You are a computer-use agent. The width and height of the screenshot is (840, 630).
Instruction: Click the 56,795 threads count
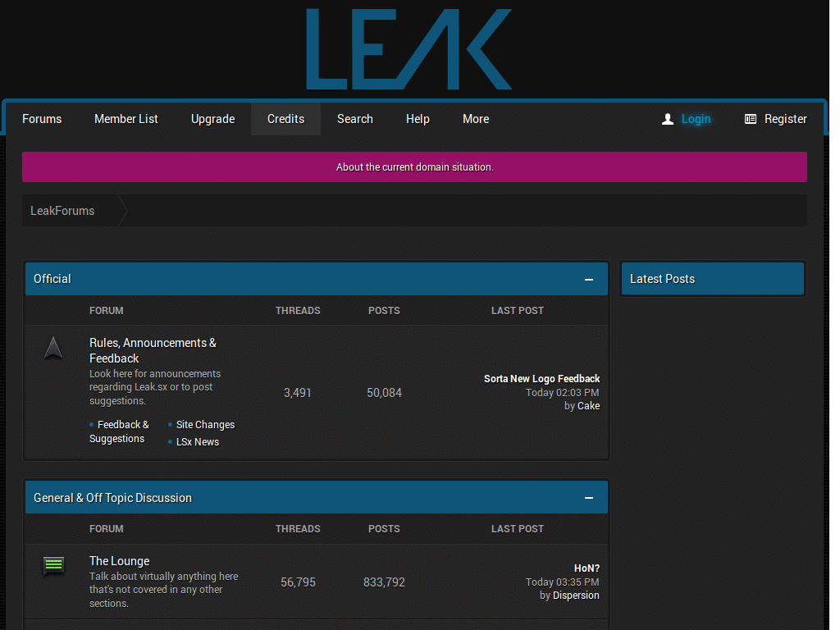pyautogui.click(x=298, y=582)
